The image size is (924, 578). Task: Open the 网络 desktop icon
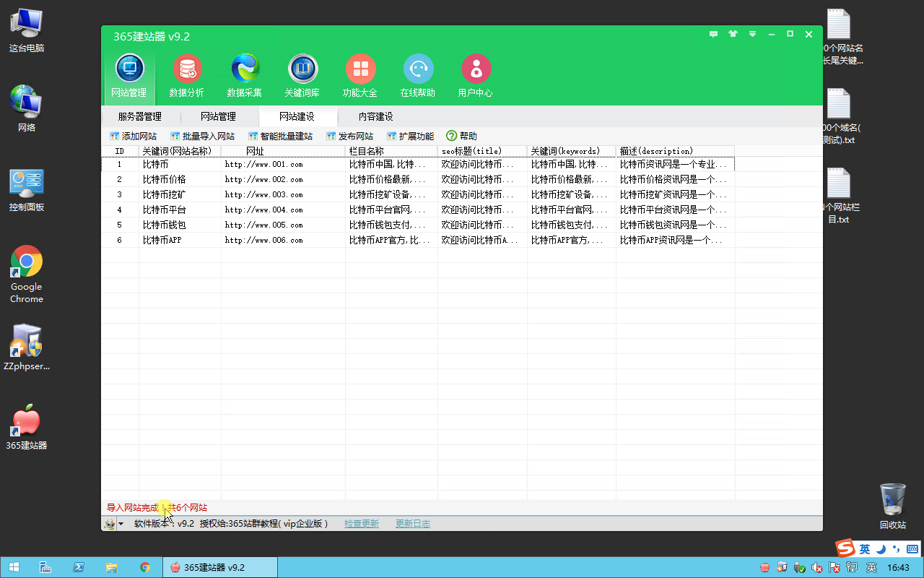(x=27, y=108)
